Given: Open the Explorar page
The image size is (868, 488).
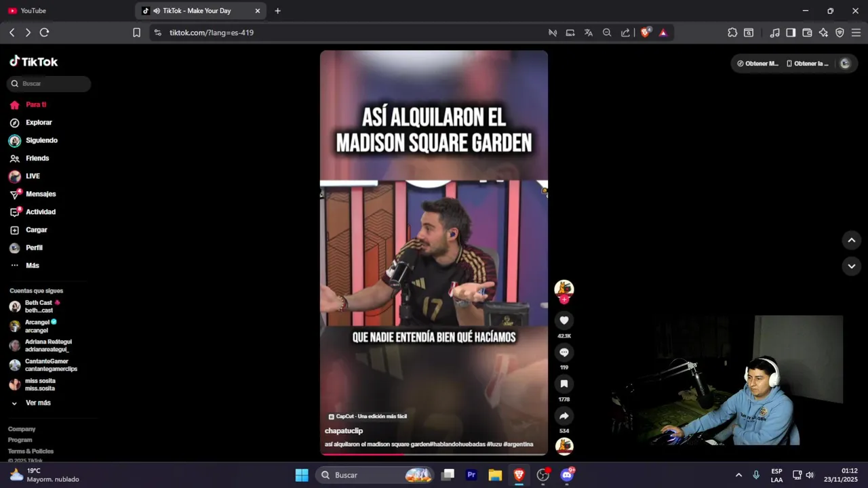Looking at the screenshot, I should coord(31,123).
